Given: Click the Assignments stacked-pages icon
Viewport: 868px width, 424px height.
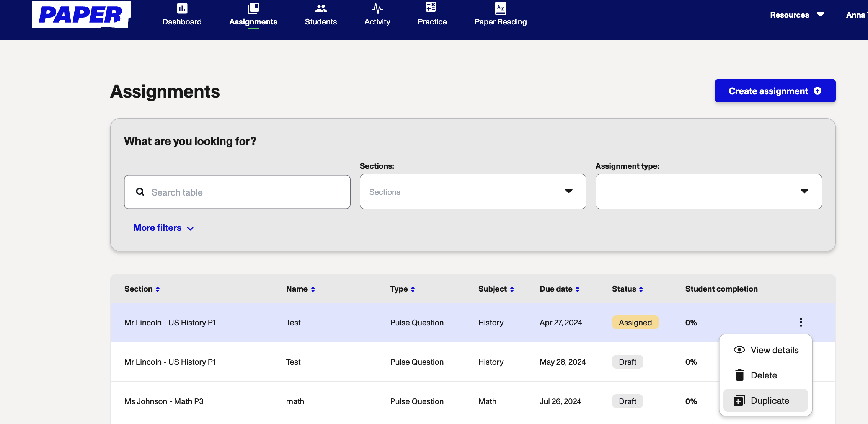Looking at the screenshot, I should [253, 8].
